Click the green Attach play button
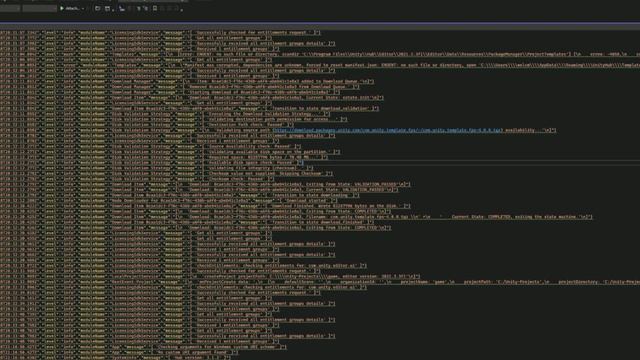The width and height of the screenshot is (640, 360). (69, 8)
